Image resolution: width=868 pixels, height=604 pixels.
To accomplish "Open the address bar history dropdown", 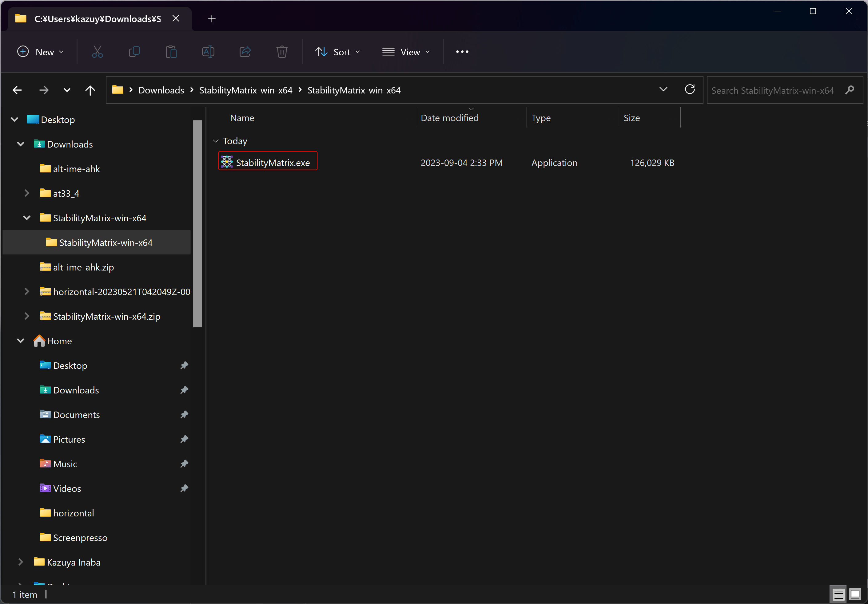I will click(663, 89).
